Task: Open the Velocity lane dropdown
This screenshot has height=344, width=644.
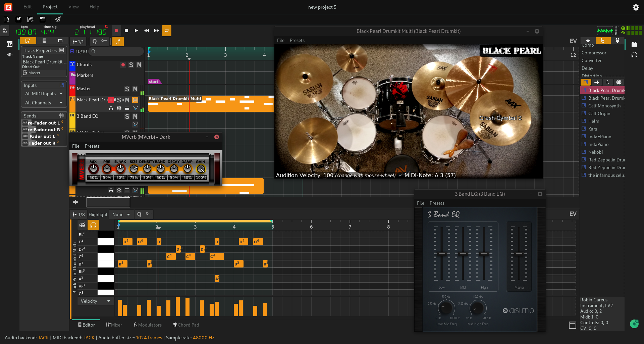Action: pyautogui.click(x=96, y=301)
